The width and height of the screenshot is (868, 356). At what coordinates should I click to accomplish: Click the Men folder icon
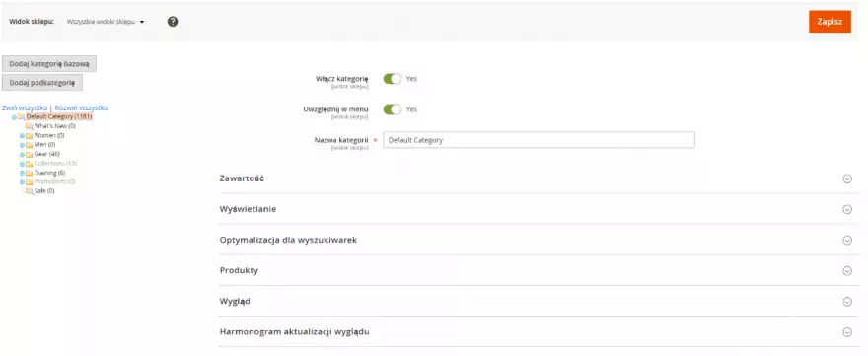(x=30, y=145)
